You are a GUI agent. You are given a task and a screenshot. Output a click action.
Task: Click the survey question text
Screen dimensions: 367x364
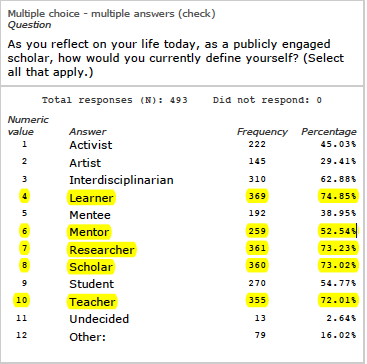coord(175,58)
